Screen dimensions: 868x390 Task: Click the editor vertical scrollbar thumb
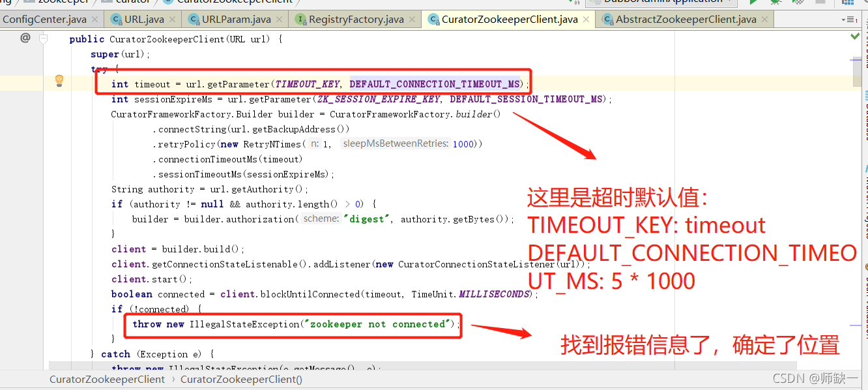click(857, 72)
